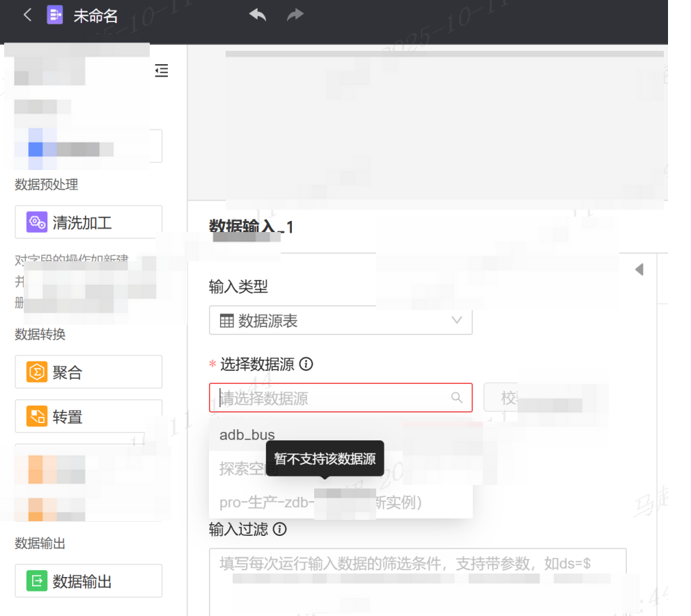The image size is (691, 616).
Task: Collapse the config panel using the triangle arrow
Action: [x=639, y=270]
